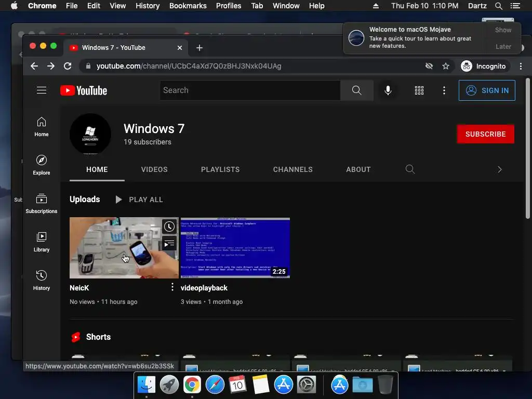Add NeicK video to Watch Later
The height and width of the screenshot is (399, 532).
(169, 227)
